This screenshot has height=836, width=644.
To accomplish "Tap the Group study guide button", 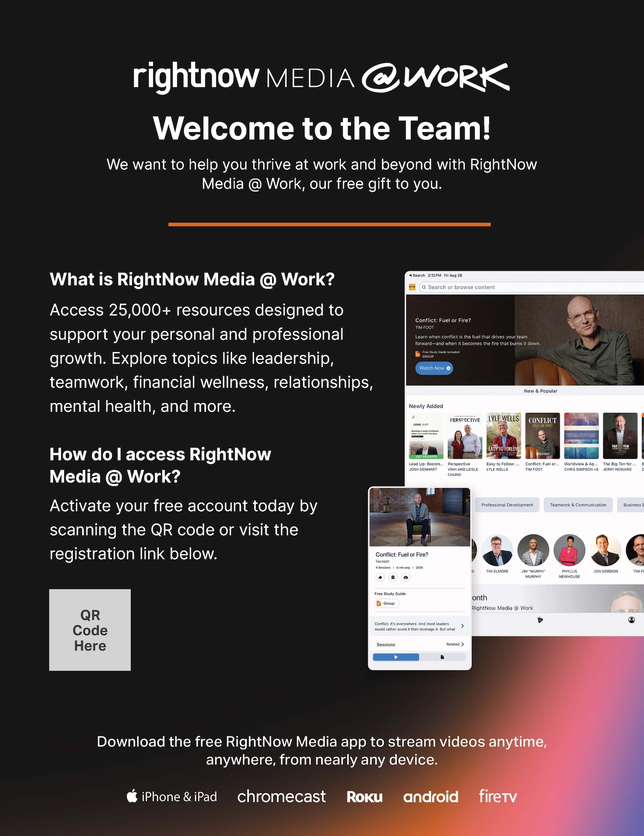I will point(387,603).
